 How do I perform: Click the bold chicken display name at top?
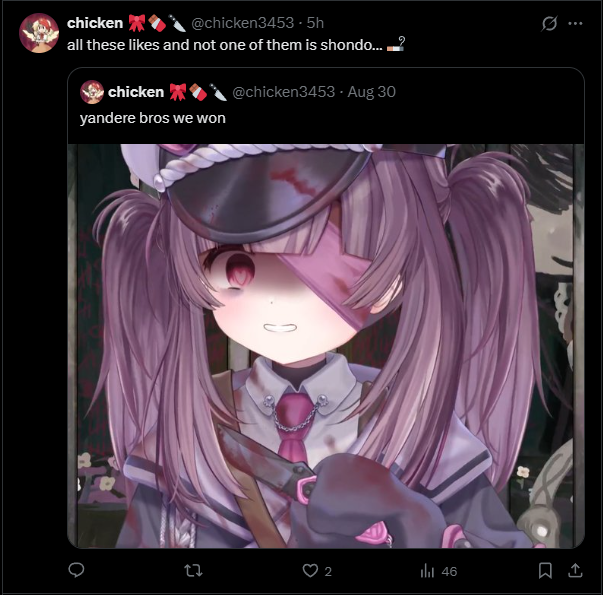pos(95,23)
